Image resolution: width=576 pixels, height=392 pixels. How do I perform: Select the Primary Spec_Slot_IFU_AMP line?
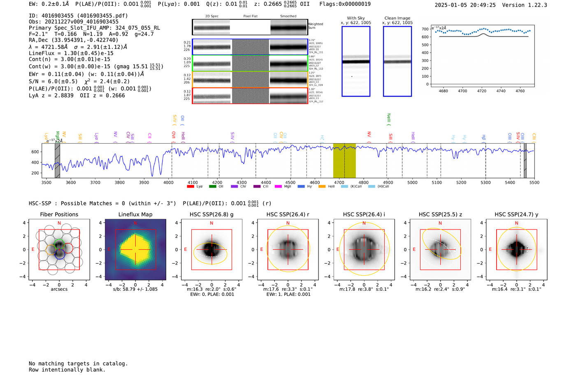tap(94, 28)
